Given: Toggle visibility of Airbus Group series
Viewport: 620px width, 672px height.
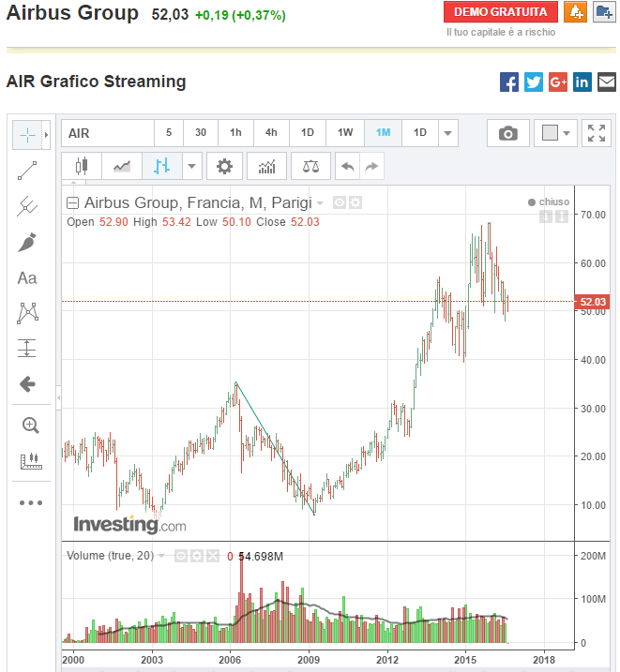Looking at the screenshot, I should pos(340,202).
